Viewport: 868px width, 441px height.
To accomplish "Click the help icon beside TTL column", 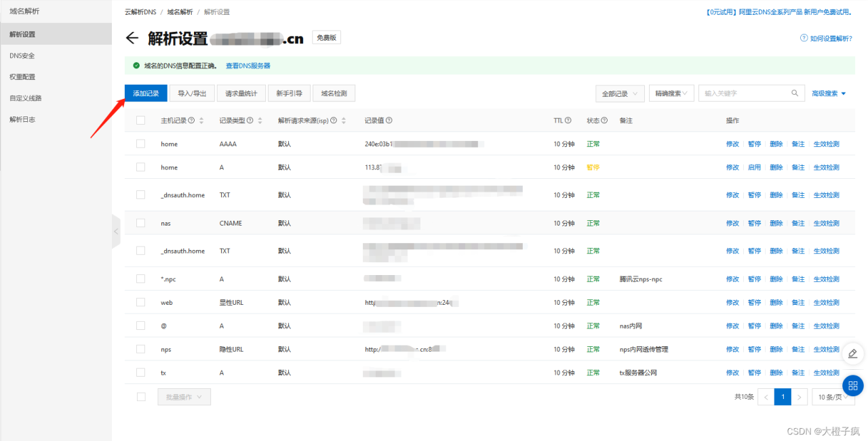I will tap(567, 120).
